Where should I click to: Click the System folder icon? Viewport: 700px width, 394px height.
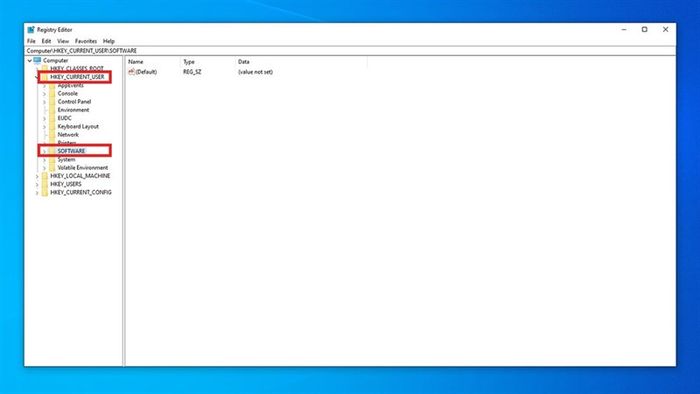tap(52, 159)
